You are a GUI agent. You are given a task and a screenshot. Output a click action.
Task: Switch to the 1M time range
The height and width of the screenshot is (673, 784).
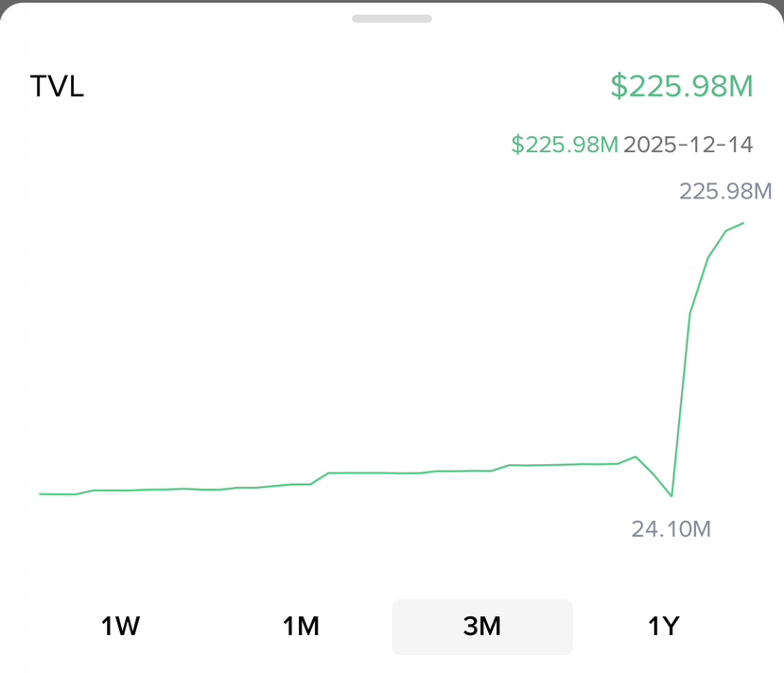301,626
